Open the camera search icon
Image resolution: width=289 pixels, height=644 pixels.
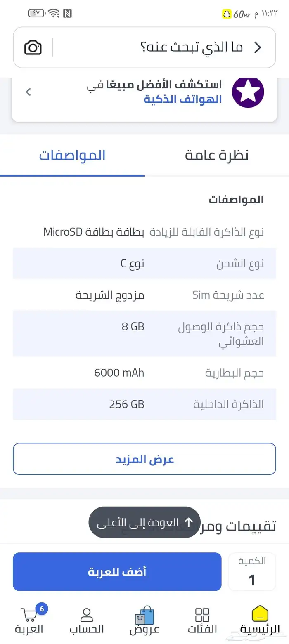33,47
